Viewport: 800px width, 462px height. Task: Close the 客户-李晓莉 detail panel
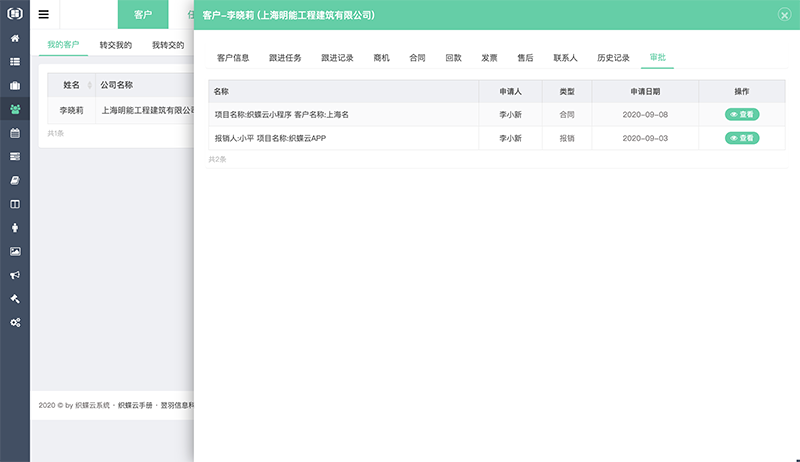pyautogui.click(x=784, y=15)
